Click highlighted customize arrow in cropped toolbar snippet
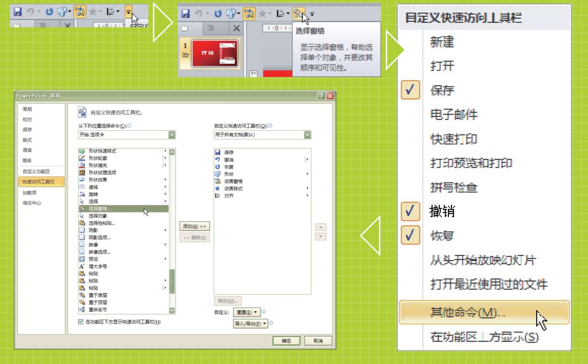The height and width of the screenshot is (364, 588). (128, 11)
